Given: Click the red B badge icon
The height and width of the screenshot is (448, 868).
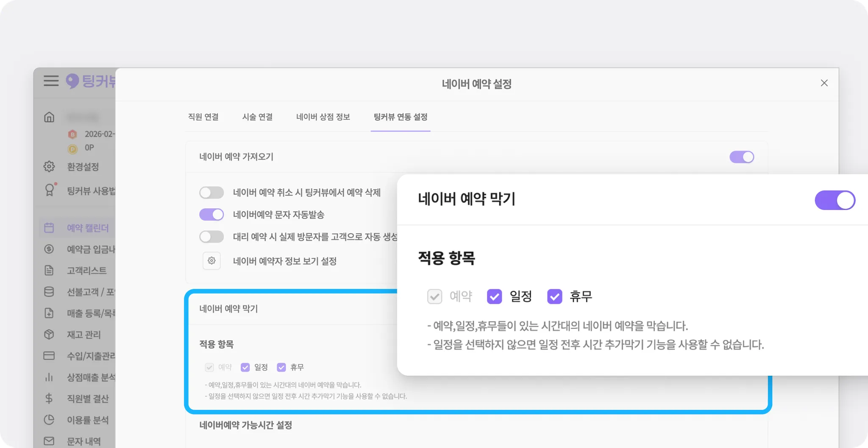Looking at the screenshot, I should click(x=72, y=134).
